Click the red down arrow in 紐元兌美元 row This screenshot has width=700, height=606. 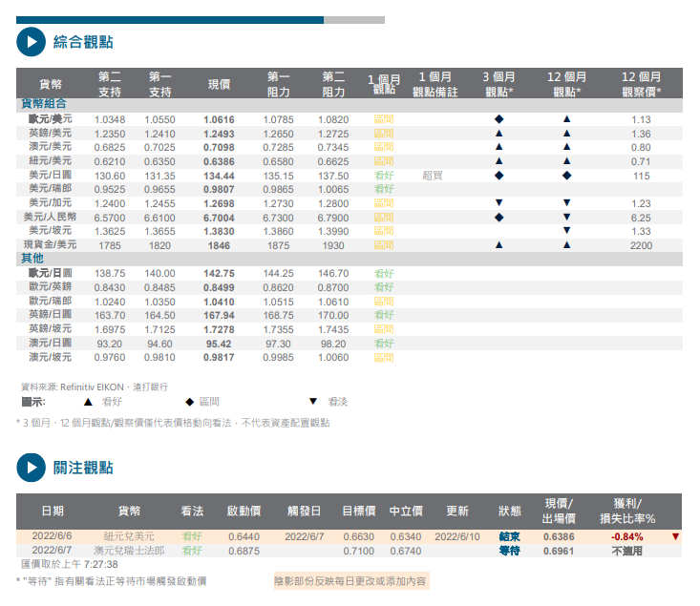pyautogui.click(x=675, y=536)
